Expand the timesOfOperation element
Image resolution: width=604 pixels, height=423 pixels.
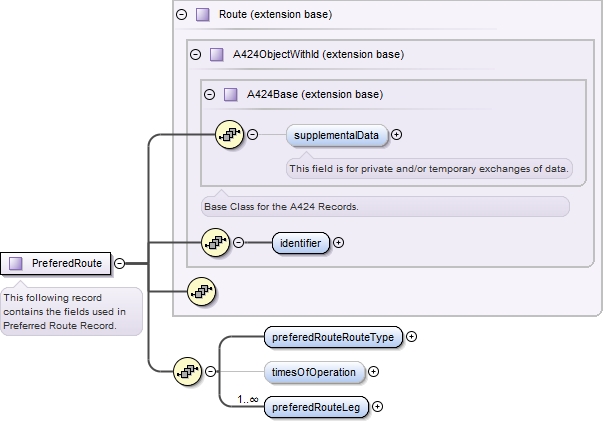point(374,372)
